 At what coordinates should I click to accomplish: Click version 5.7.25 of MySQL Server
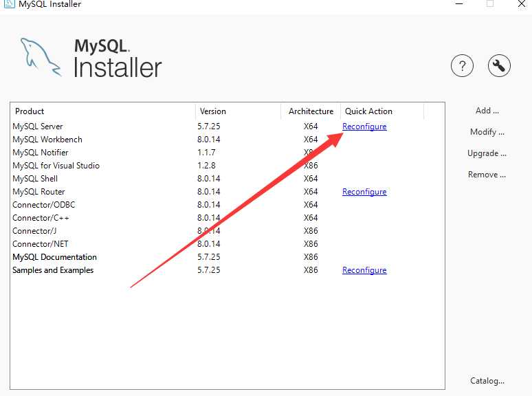[x=209, y=126]
